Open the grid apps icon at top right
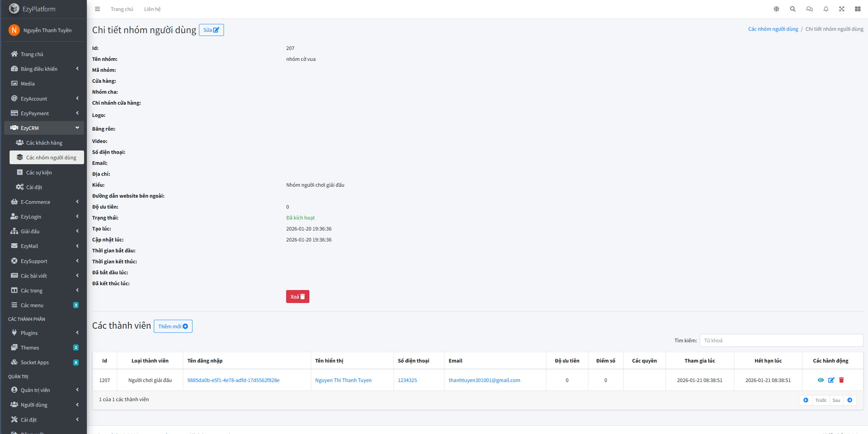 [858, 9]
